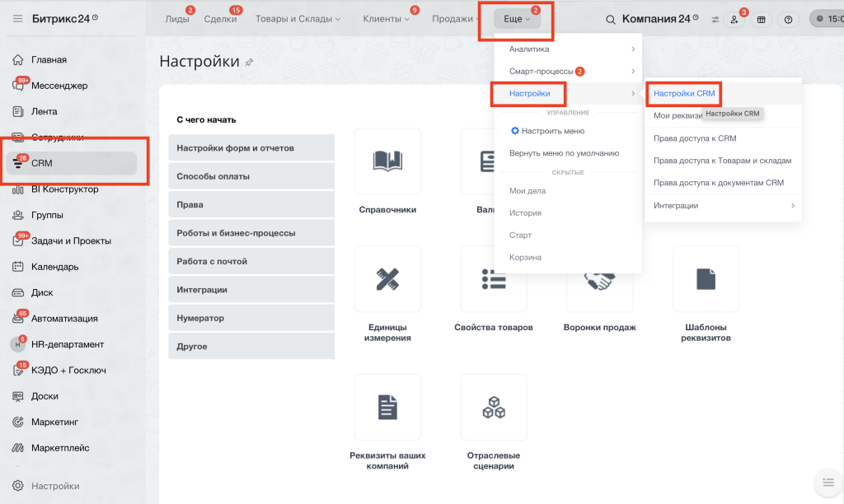Screen dimensions: 844x504
Task: Pin the Настройки page title
Action: click(249, 63)
